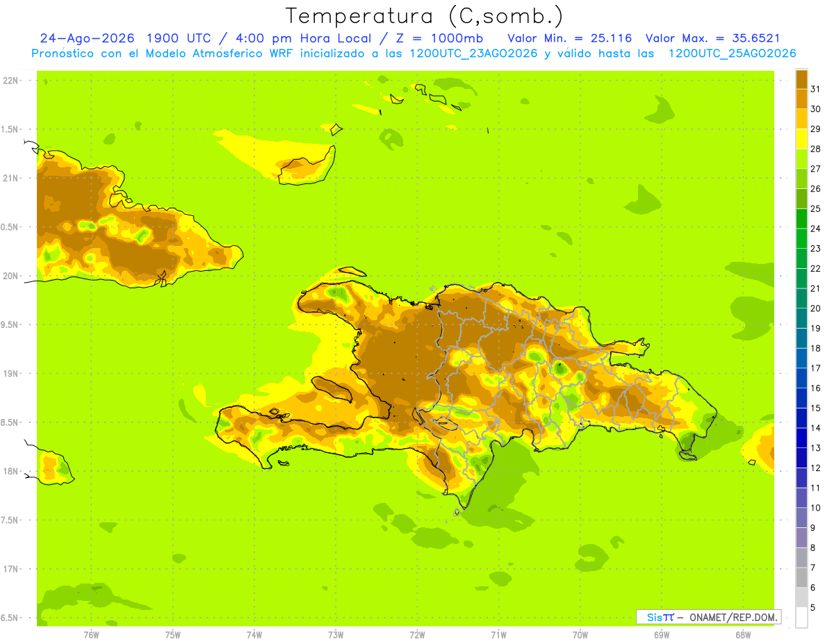The image size is (834, 644).
Task: Click '4:00 pm Hora Local' text
Action: [x=306, y=38]
